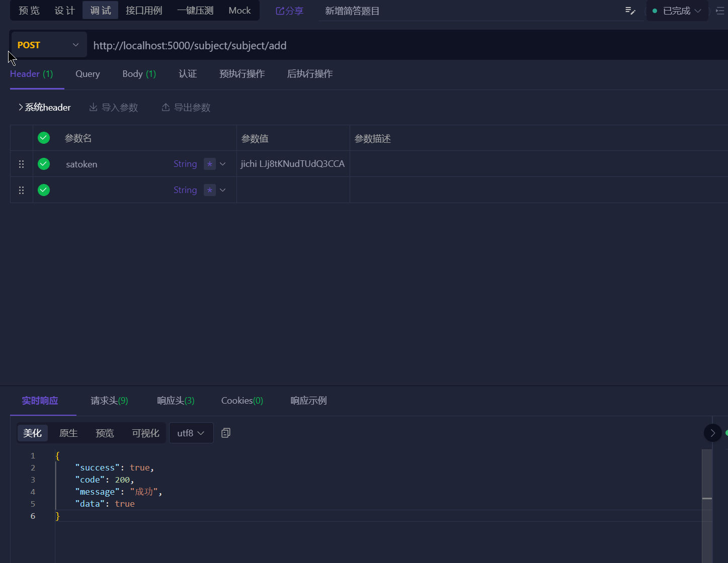Screen dimensions: 728x563
Task: Open the utf8 encoding dropdown
Action: 191,433
